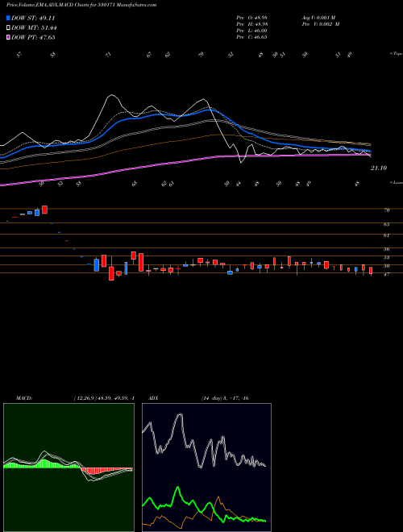Click the orange -DI peak in ADX panel
The width and height of the screenshot is (403, 532).
click(218, 499)
